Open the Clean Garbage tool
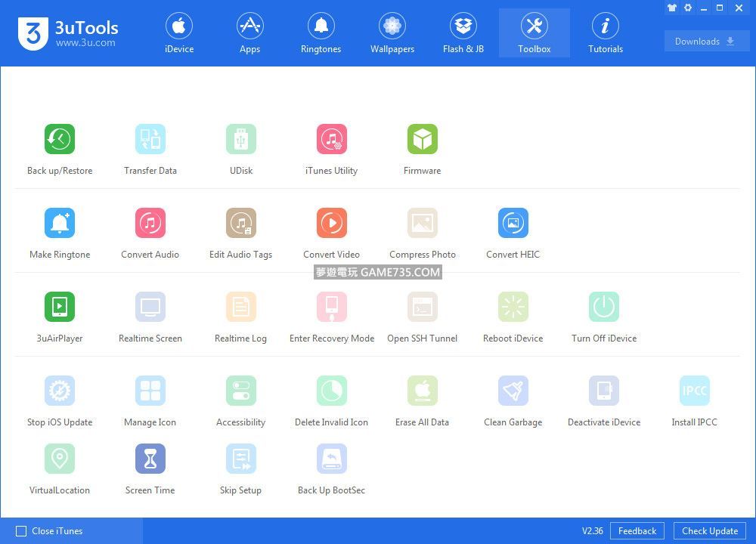Screen dimensions: 756x544 [513, 391]
